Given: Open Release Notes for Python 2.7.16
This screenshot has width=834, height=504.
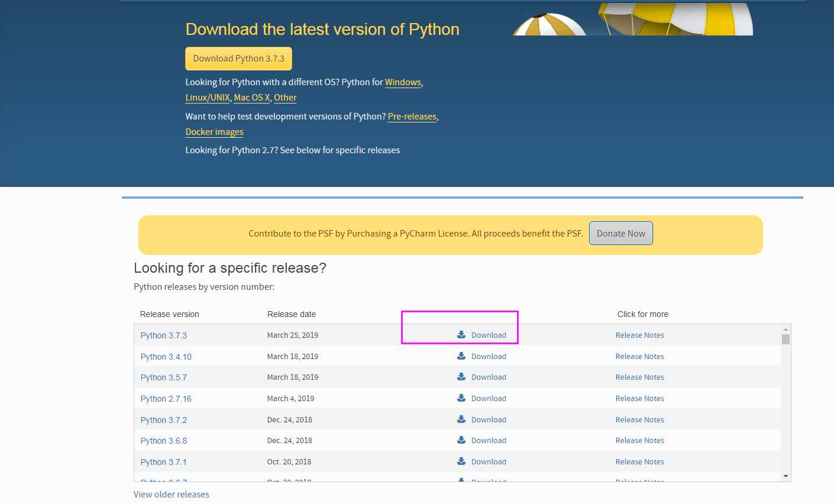Looking at the screenshot, I should 639,398.
